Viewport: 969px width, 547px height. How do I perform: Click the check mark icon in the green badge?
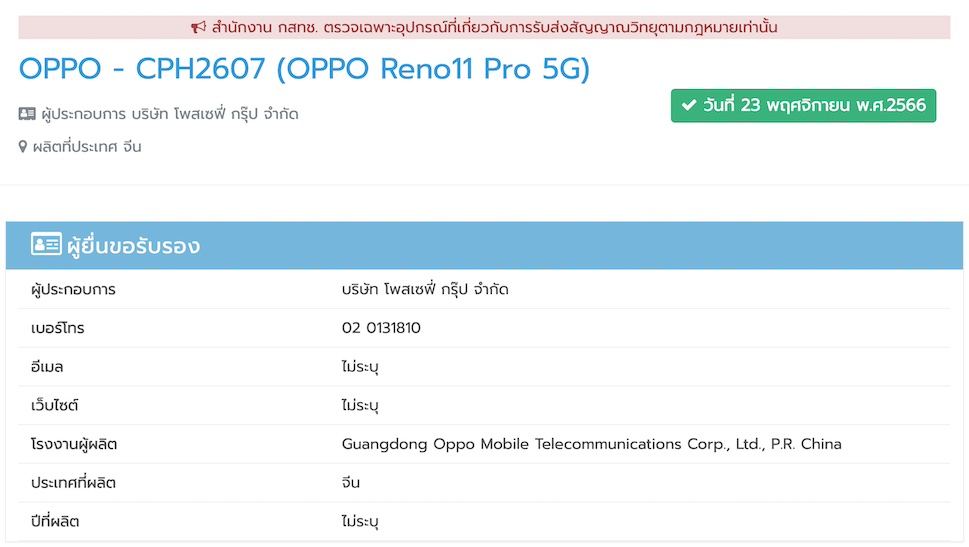coord(688,105)
